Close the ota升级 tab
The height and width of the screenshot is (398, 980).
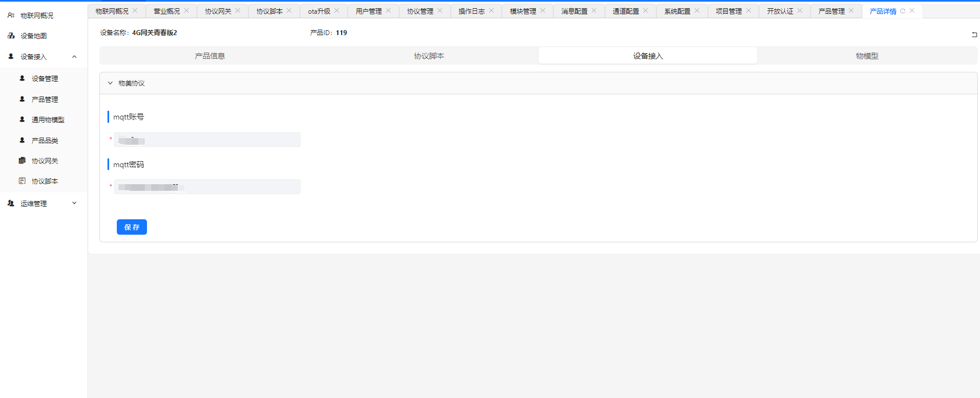click(337, 10)
